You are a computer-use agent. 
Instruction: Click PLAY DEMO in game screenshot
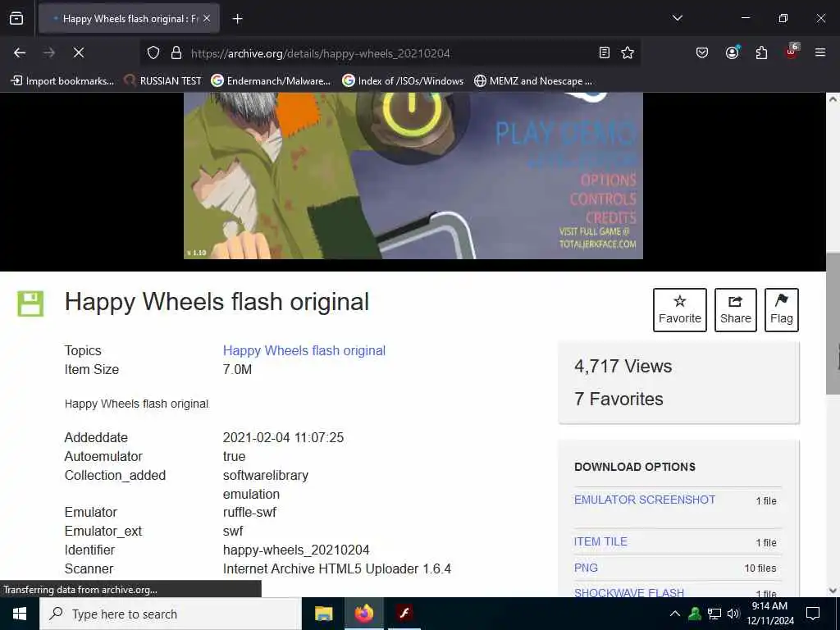(x=565, y=134)
